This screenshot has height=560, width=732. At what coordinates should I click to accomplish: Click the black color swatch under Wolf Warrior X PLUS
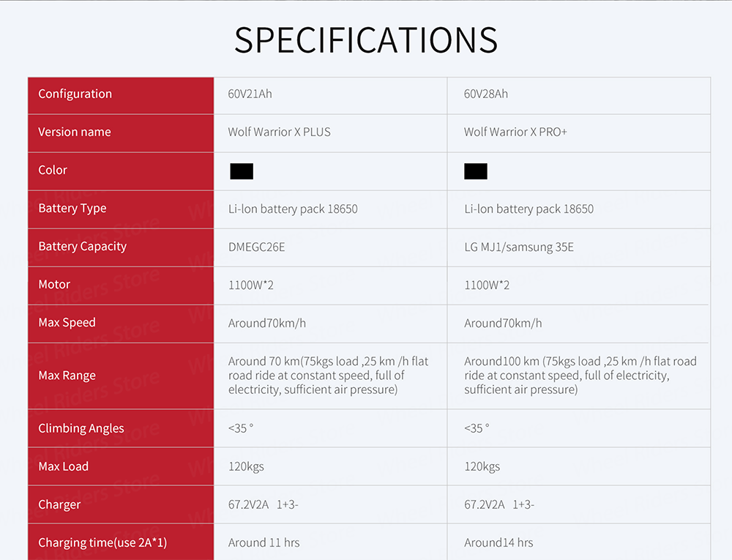click(242, 171)
